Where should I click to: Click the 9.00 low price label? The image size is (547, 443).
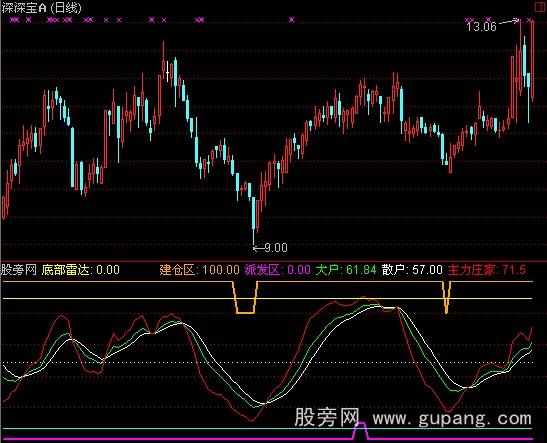click(276, 248)
